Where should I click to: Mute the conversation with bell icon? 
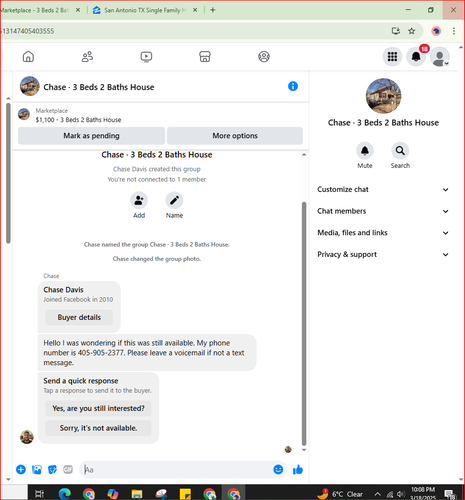coord(365,151)
